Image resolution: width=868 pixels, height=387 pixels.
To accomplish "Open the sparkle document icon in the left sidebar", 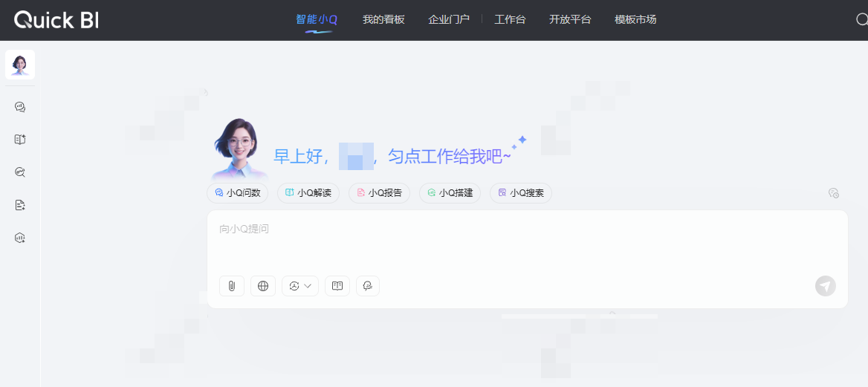I will (20, 205).
